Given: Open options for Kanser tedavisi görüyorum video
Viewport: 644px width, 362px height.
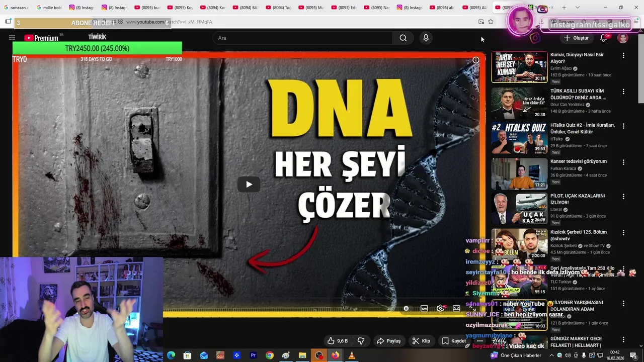Looking at the screenshot, I should pos(623,162).
